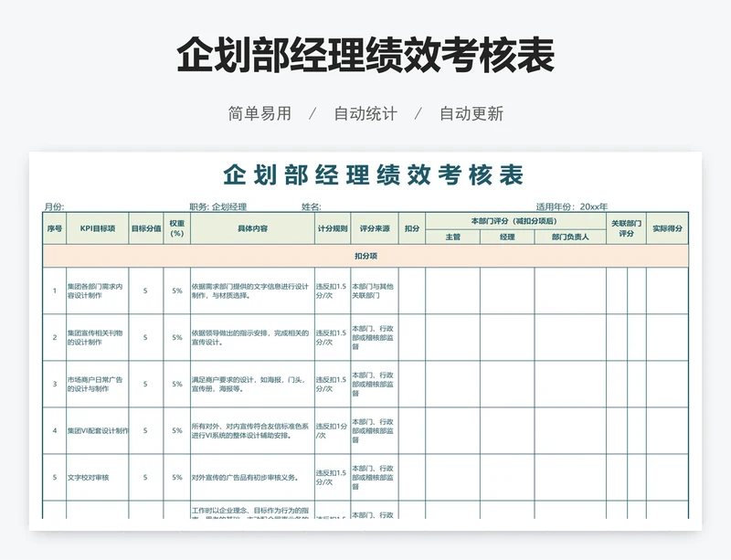Select the 目标分值 column header
This screenshot has height=560, width=731.
coord(146,228)
